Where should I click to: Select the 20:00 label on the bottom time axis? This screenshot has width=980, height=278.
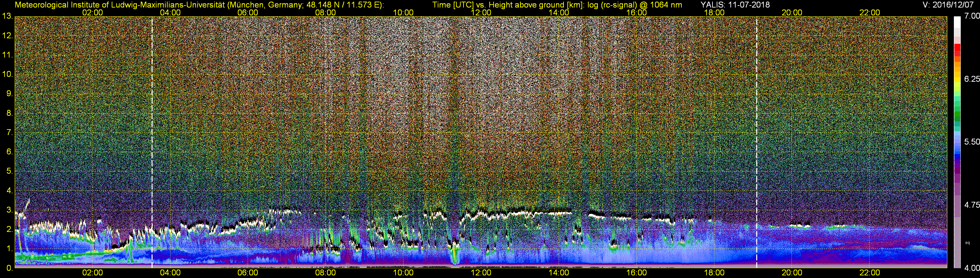tap(792, 273)
